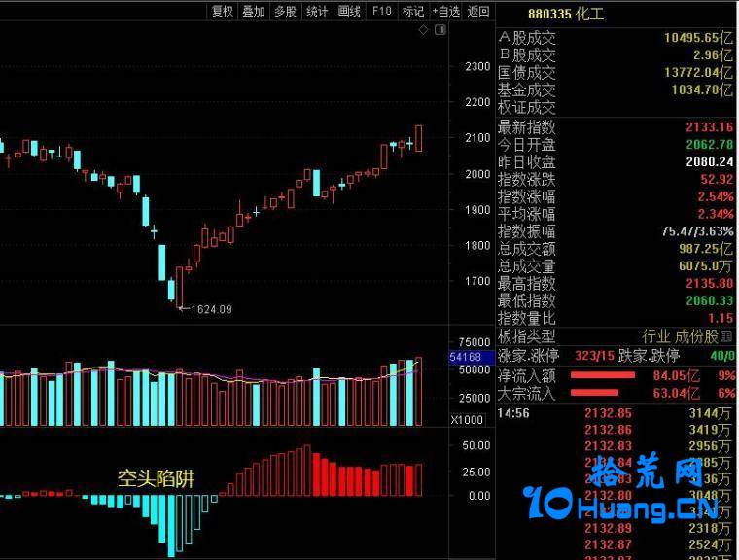739x560 pixels.
Task: Click the 2300 price axis label
Action: click(x=477, y=66)
